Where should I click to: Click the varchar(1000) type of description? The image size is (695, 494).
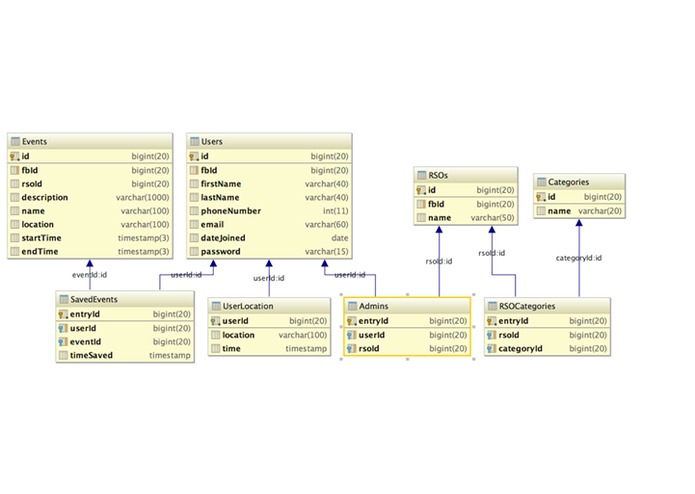[x=142, y=197]
